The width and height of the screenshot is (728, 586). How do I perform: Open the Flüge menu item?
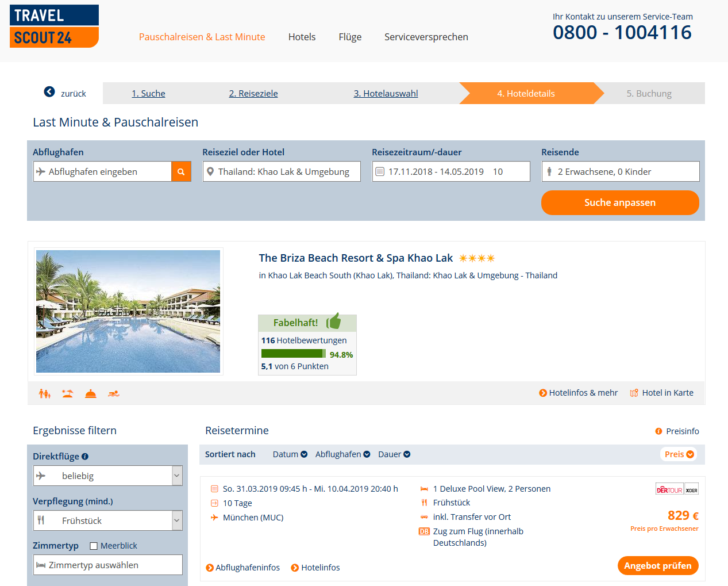[x=350, y=37]
